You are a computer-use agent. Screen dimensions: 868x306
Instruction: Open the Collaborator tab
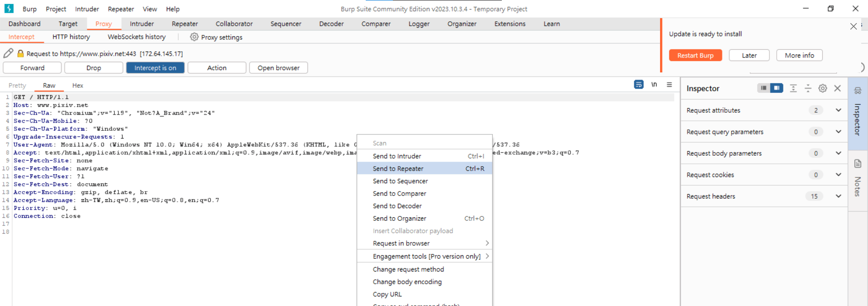pyautogui.click(x=234, y=24)
